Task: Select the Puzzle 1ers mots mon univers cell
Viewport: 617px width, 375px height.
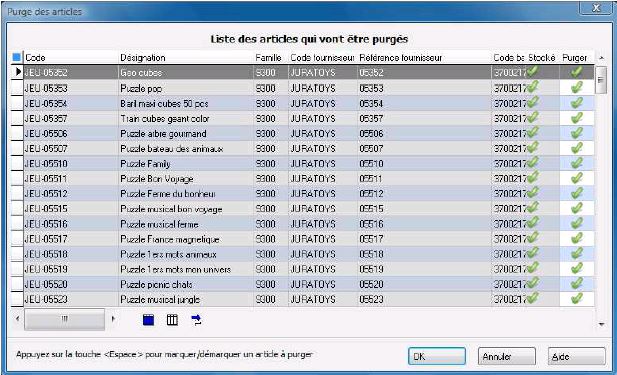Action: pos(186,269)
